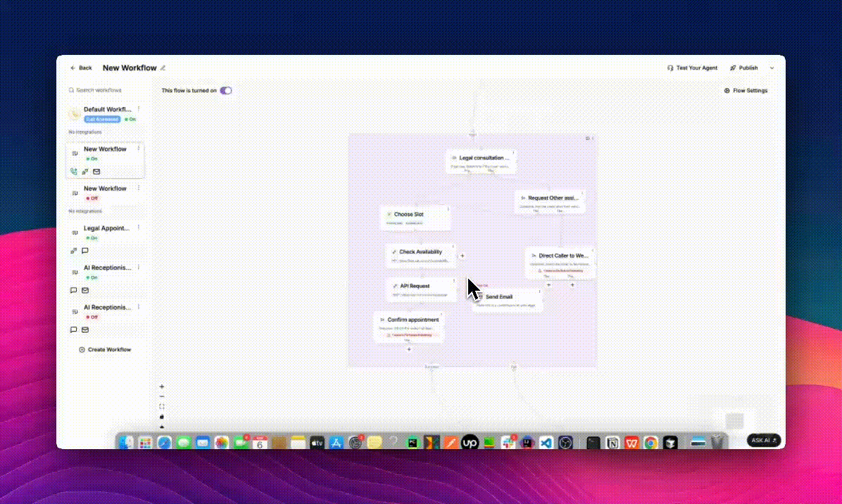
Task: Click Create Workflow
Action: (x=105, y=349)
